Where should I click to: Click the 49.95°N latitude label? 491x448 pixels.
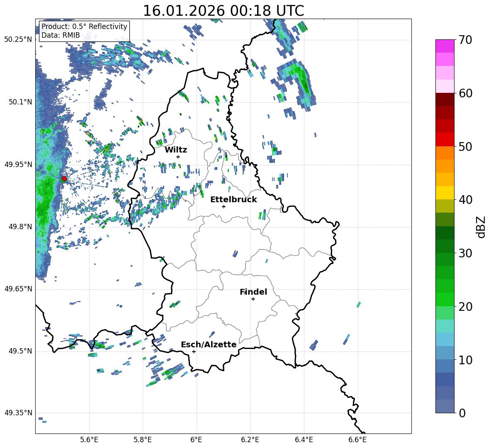[18, 165]
